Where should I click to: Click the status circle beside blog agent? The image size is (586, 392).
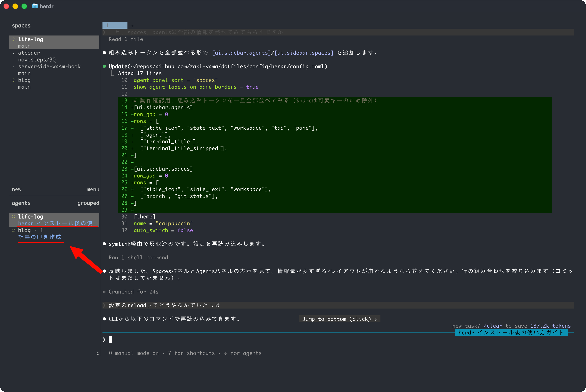(13, 230)
